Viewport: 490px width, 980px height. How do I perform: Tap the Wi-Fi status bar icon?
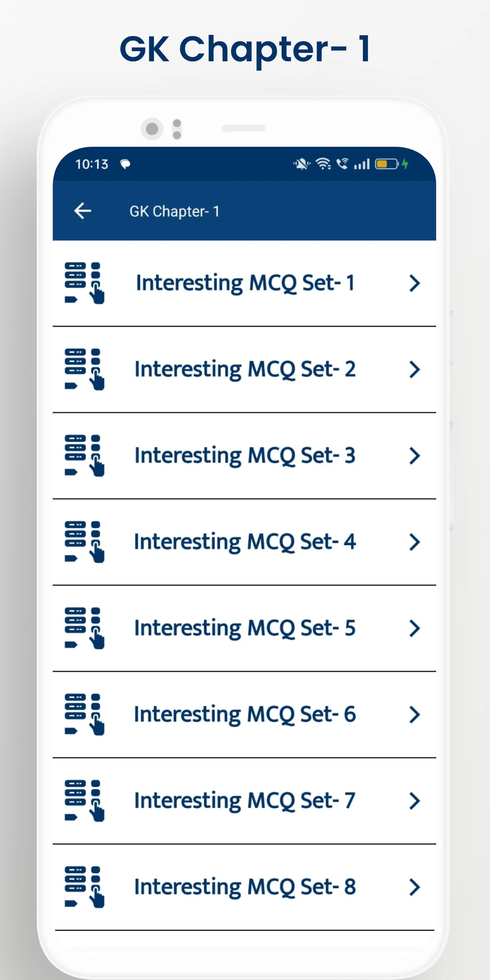coord(323,164)
